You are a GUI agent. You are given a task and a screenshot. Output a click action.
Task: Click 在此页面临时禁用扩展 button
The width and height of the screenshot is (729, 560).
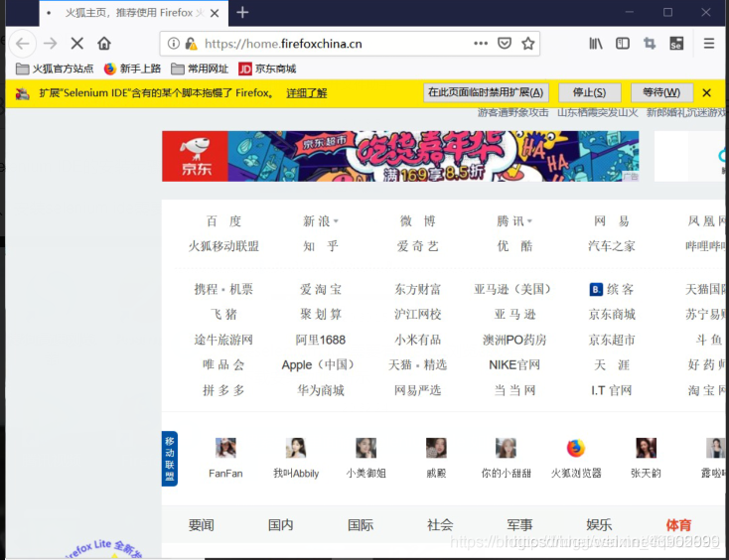pyautogui.click(x=486, y=93)
